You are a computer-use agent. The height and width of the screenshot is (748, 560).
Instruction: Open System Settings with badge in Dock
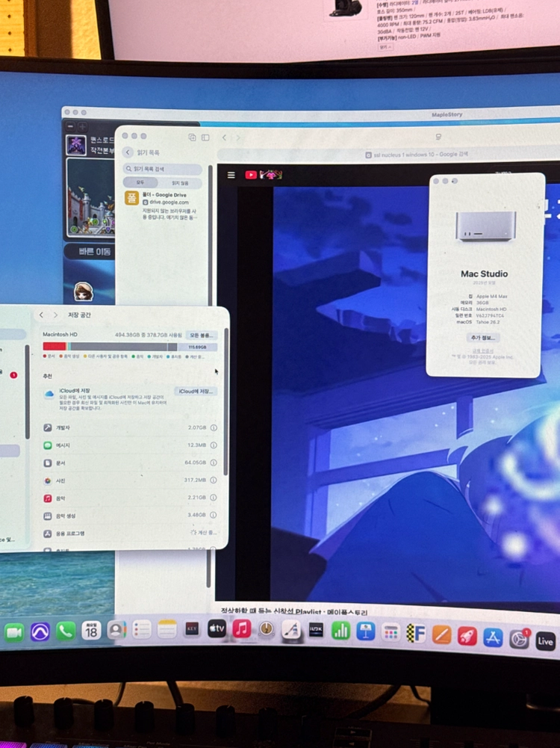pos(519,639)
